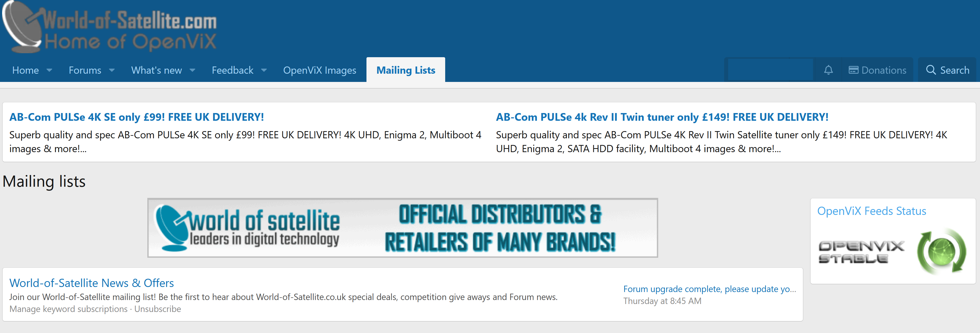The width and height of the screenshot is (980, 333).
Task: Open the alerts bell icon
Action: [x=828, y=70]
